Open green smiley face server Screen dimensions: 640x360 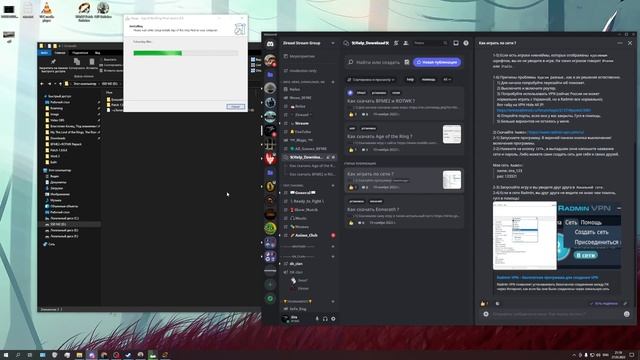pos(270,228)
